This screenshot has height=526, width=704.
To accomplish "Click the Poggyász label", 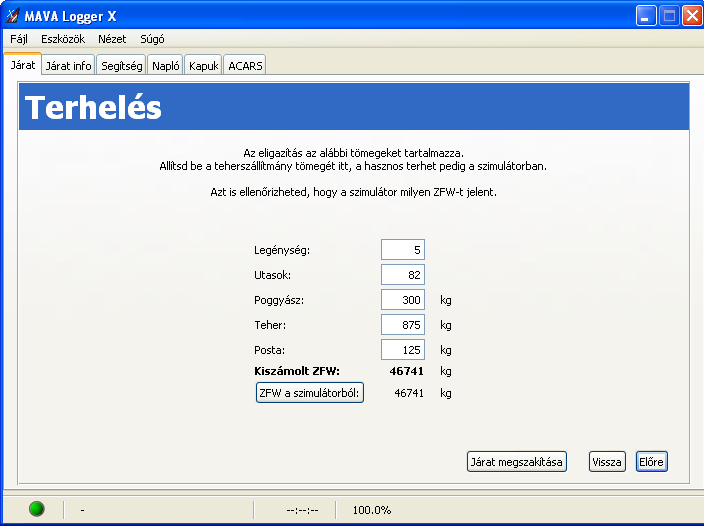I will (x=279, y=300).
